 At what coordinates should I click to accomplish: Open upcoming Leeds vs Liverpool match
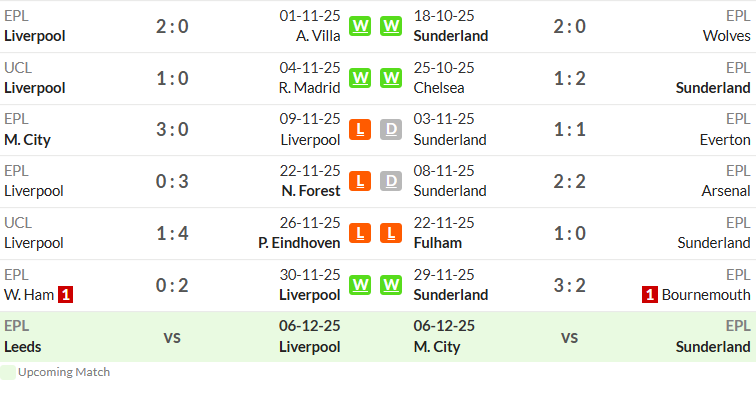[x=172, y=337]
